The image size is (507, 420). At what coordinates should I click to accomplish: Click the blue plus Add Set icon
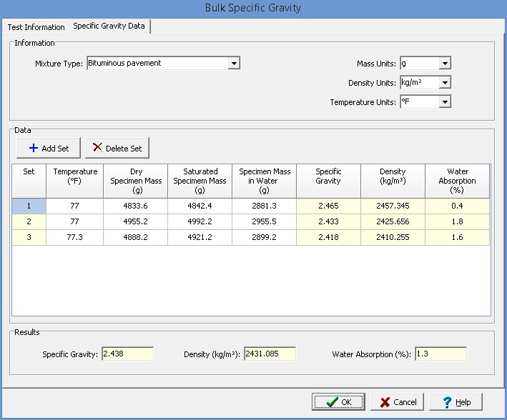[33, 149]
